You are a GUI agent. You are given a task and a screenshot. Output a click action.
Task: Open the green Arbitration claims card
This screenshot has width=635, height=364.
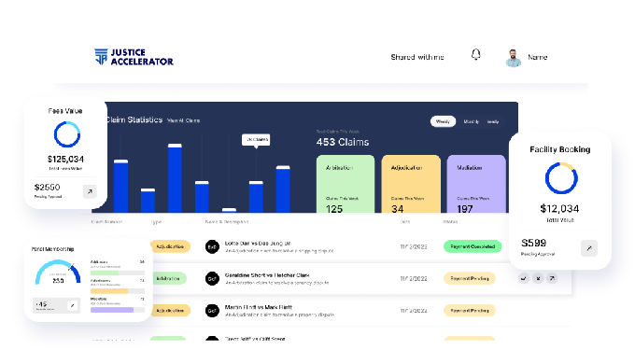point(346,184)
